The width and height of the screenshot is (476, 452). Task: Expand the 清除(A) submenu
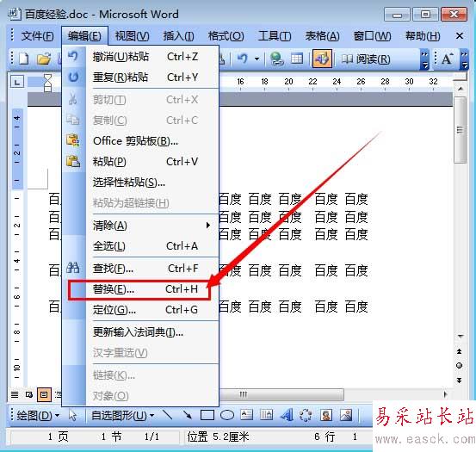140,226
